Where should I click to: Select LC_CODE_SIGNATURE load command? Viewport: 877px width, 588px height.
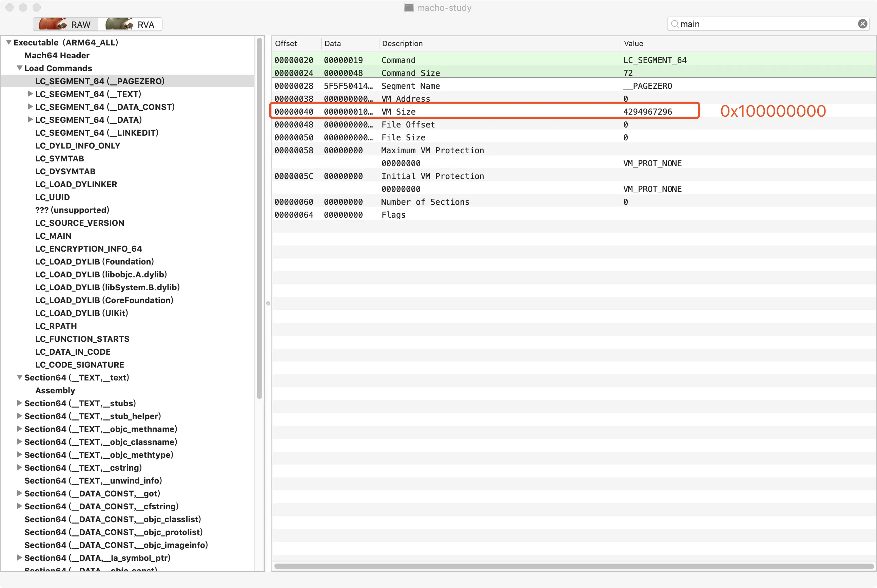(x=79, y=365)
